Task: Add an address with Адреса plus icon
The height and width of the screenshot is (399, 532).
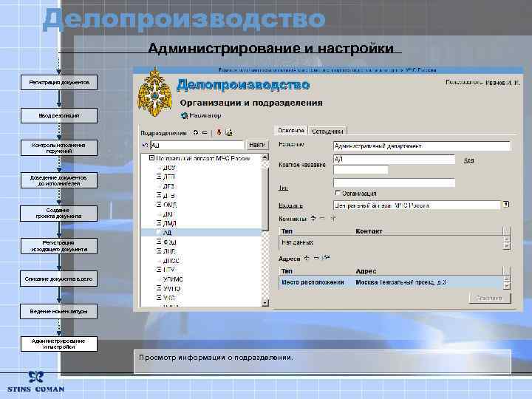Action: point(307,258)
